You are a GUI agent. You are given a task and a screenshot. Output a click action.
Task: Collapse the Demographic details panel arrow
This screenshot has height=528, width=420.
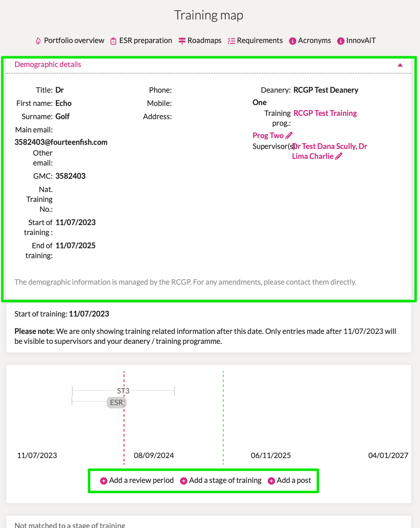pyautogui.click(x=400, y=65)
